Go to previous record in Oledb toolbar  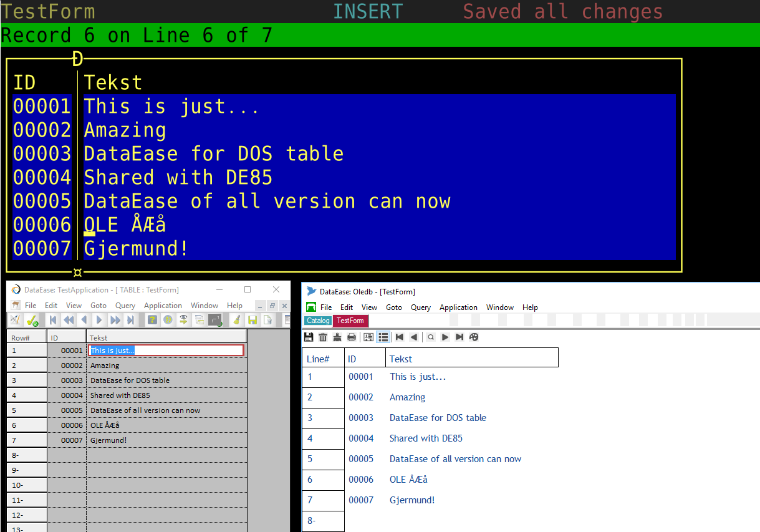pos(414,337)
